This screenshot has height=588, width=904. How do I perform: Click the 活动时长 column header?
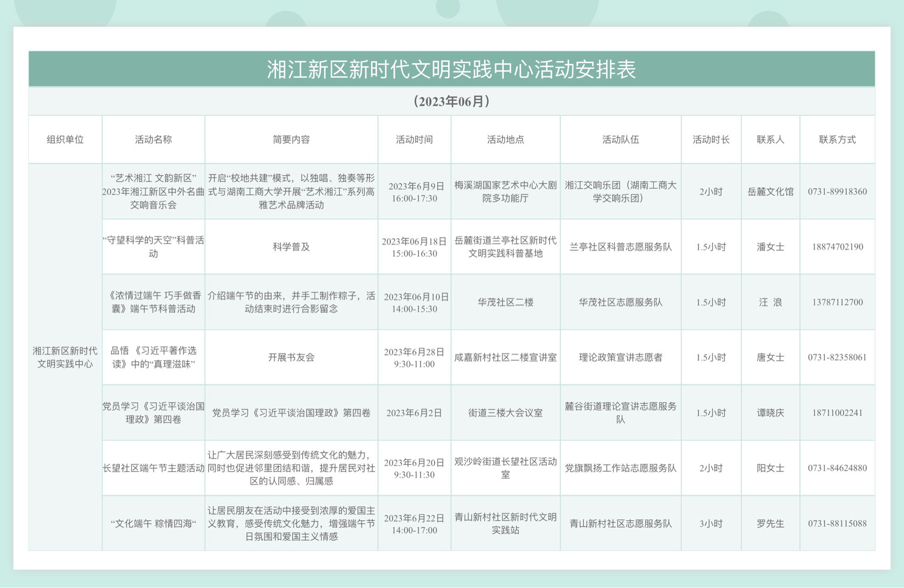(711, 140)
